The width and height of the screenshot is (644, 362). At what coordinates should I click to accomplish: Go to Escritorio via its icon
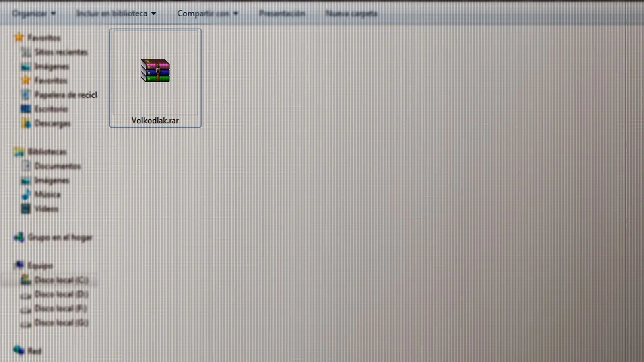point(26,109)
